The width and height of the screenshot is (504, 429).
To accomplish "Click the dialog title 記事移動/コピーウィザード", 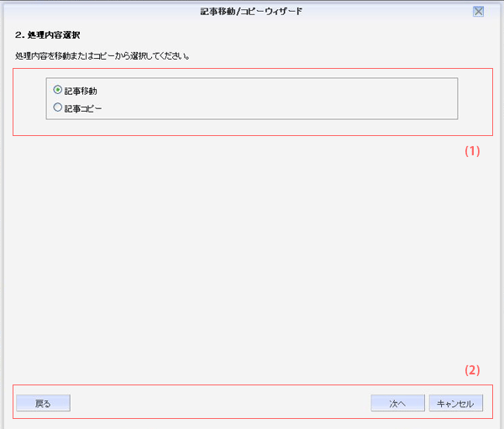I will pos(251,12).
